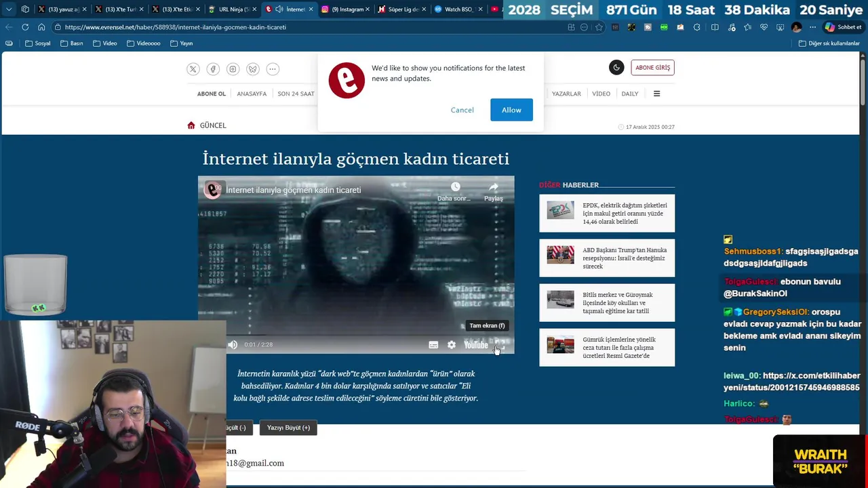Click Yazıyı Büyüt (+) button

tap(288, 428)
